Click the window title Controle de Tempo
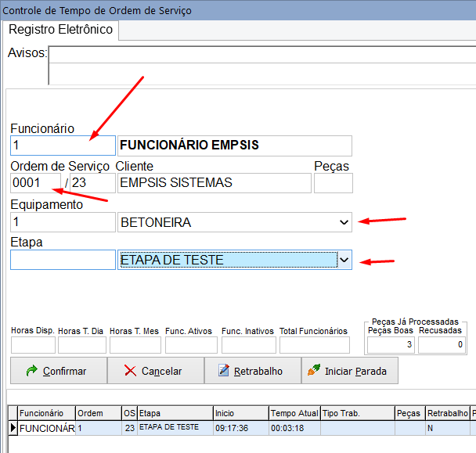Screen dimensions: 476x453 (x=97, y=11)
